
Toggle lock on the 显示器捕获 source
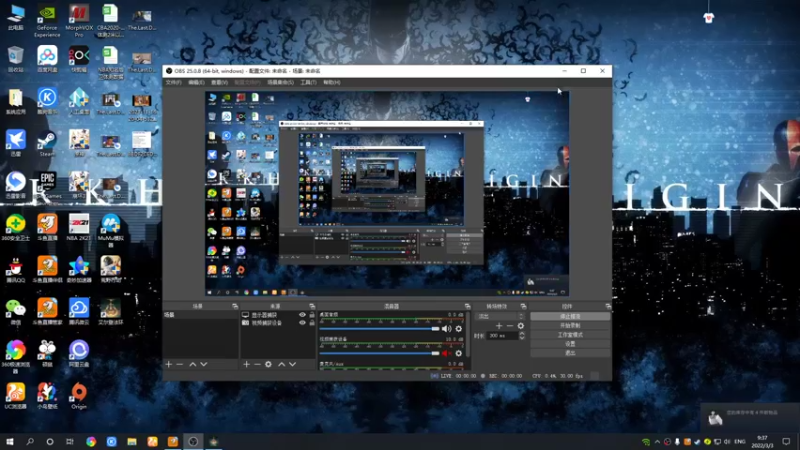point(312,315)
